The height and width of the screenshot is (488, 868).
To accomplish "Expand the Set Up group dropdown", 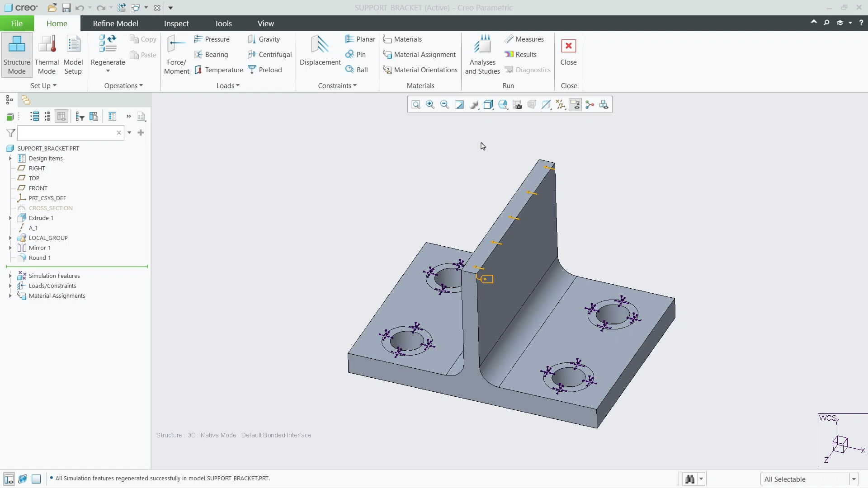I will (43, 86).
